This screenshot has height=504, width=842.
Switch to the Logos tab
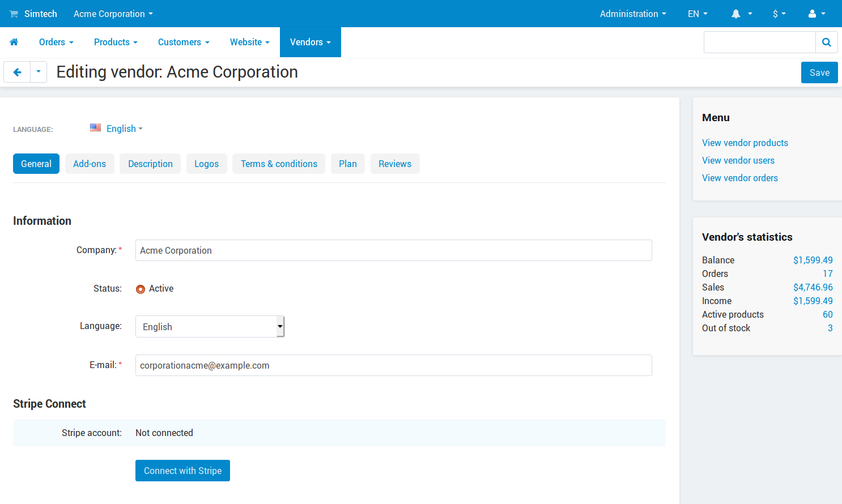(x=206, y=164)
